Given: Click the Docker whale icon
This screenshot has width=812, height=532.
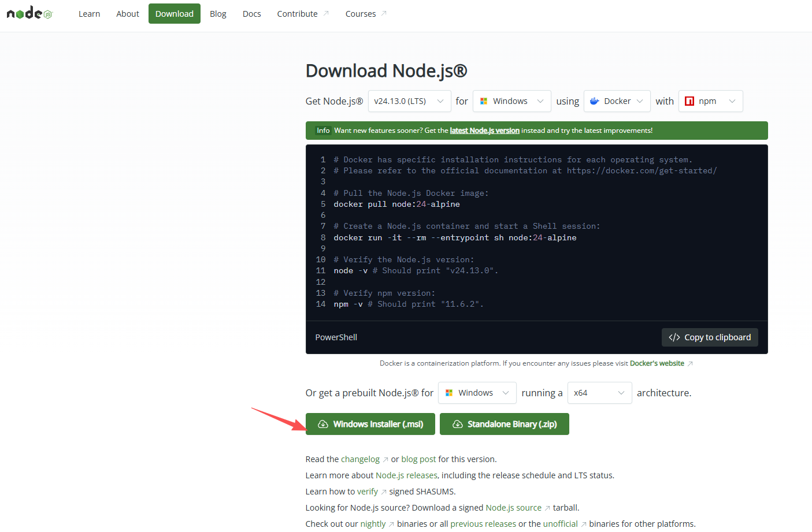Looking at the screenshot, I should (594, 101).
